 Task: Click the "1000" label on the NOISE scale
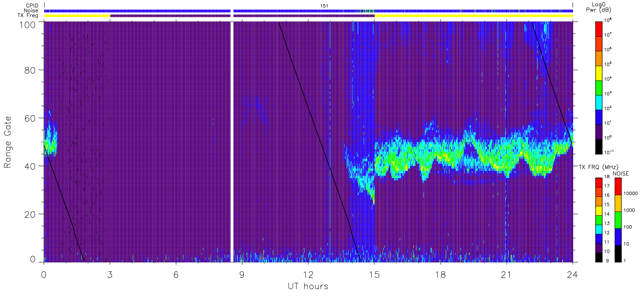628,211
